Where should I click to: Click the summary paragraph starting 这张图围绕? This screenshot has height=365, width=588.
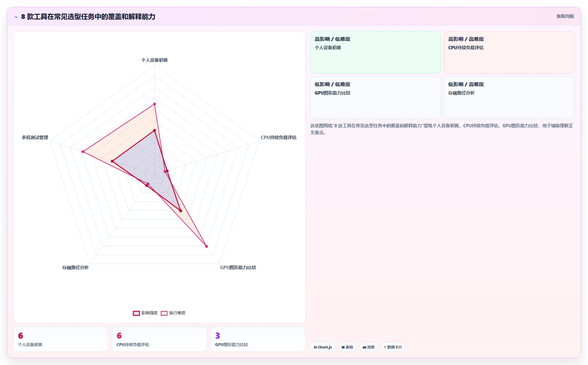[x=442, y=129]
